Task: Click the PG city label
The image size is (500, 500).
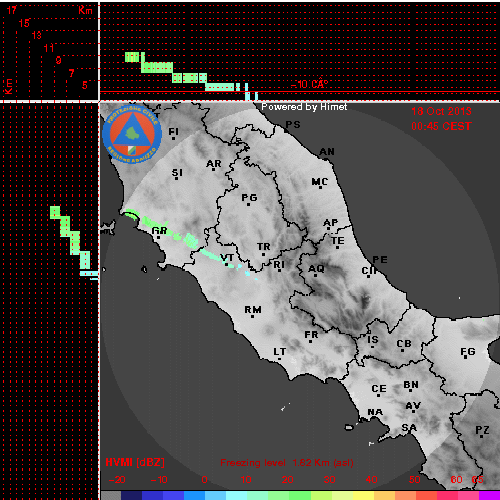Action: tap(249, 198)
